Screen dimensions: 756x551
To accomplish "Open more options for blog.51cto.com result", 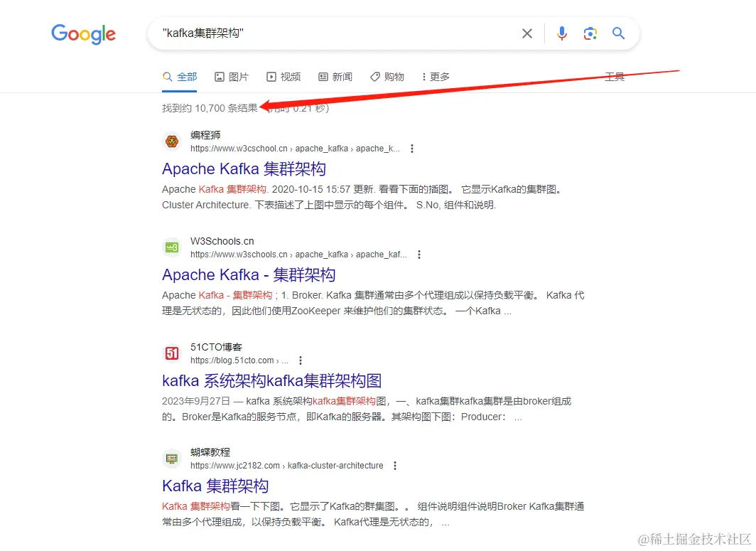I will pos(301,360).
